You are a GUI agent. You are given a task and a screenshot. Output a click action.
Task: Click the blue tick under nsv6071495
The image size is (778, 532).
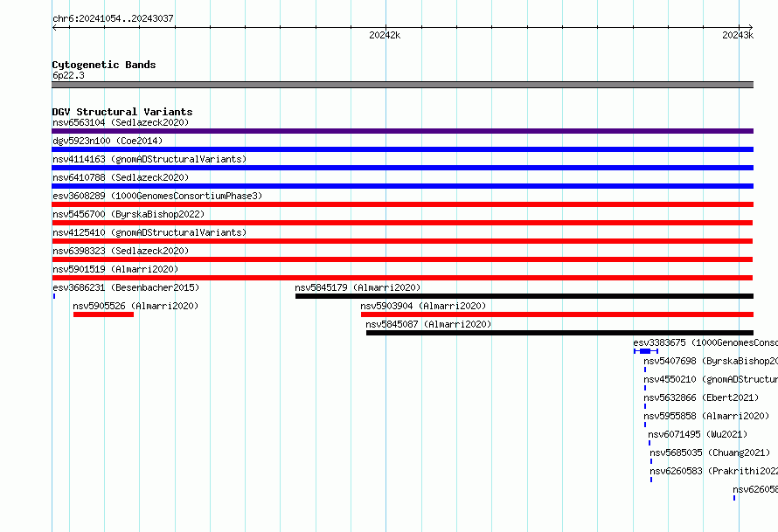coord(649,443)
